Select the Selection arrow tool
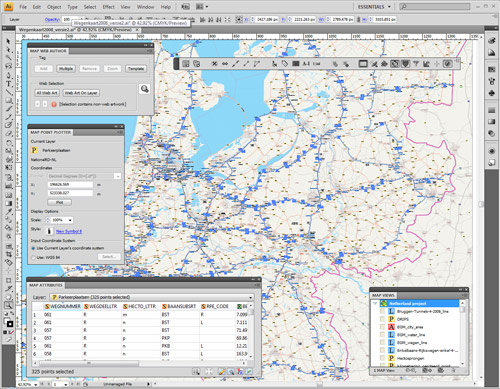 pos(9,41)
